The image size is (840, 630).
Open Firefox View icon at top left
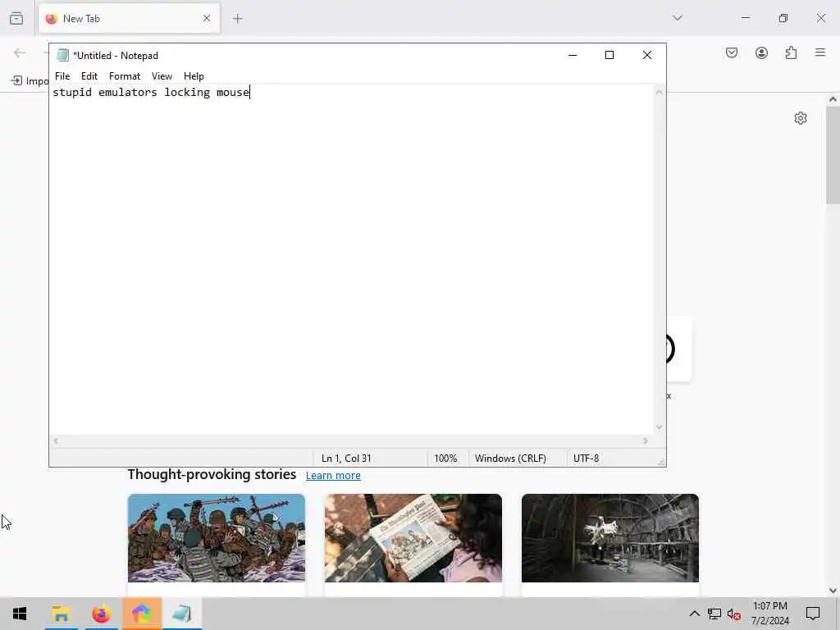click(16, 19)
